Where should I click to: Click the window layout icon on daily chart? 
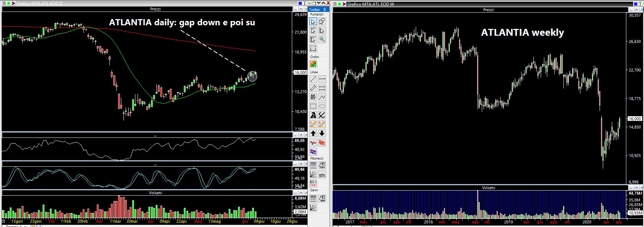[314, 3]
